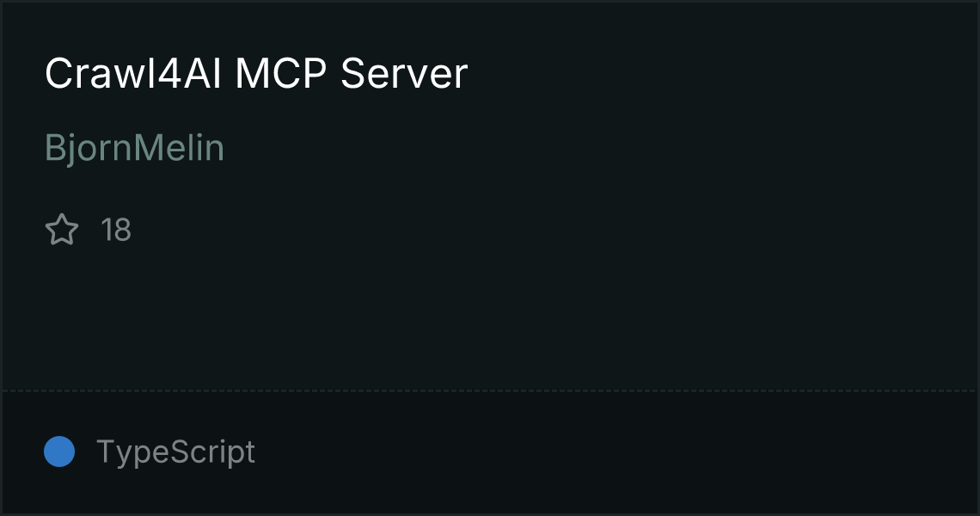Viewport: 980px width, 516px height.
Task: Select the TypeScript language label
Action: pos(175,451)
